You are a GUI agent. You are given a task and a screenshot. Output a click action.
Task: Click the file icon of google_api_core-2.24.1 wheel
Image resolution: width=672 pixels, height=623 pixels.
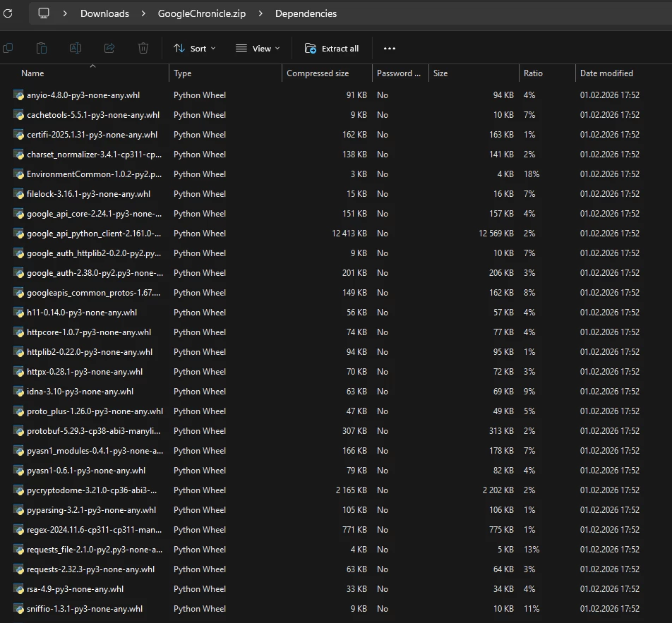pos(18,213)
